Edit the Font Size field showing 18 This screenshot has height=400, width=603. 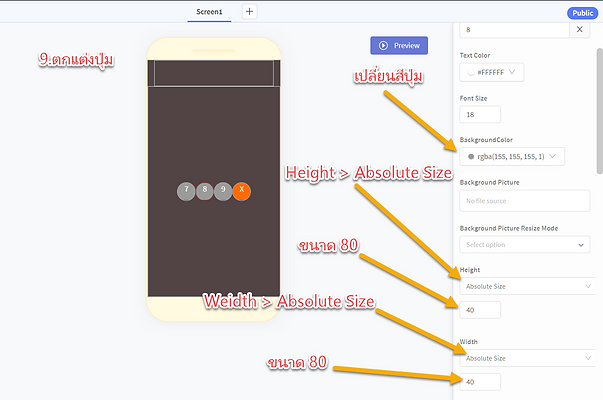480,115
